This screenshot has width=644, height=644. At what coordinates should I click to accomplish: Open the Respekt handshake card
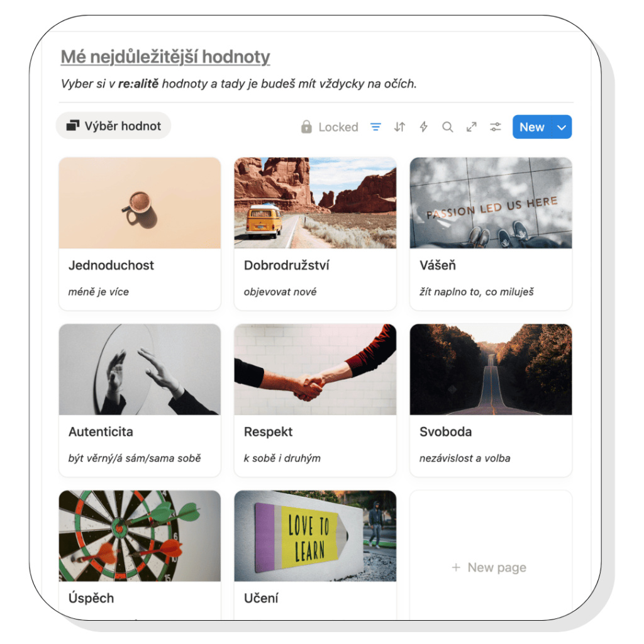pyautogui.click(x=315, y=400)
